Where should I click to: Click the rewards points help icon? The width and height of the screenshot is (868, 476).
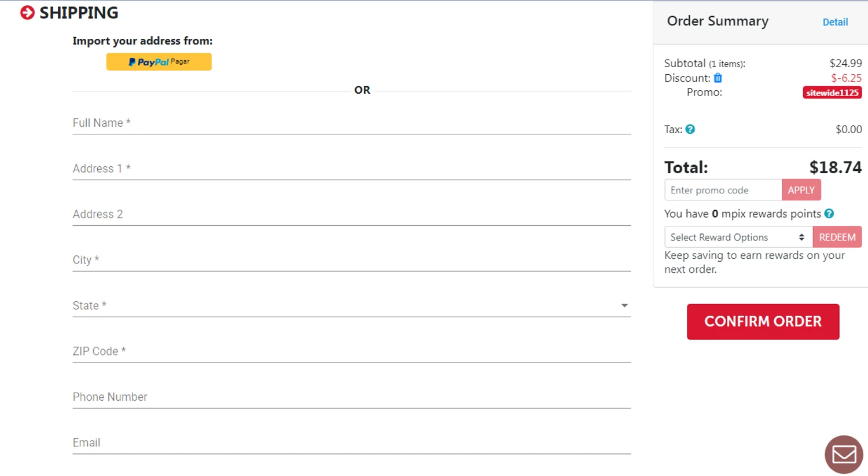[x=829, y=214]
